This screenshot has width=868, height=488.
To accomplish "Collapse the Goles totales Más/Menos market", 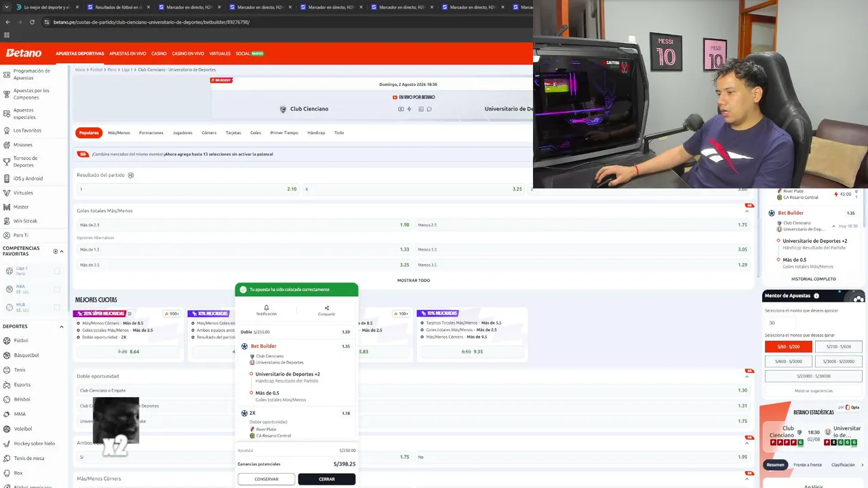I will 747,211.
